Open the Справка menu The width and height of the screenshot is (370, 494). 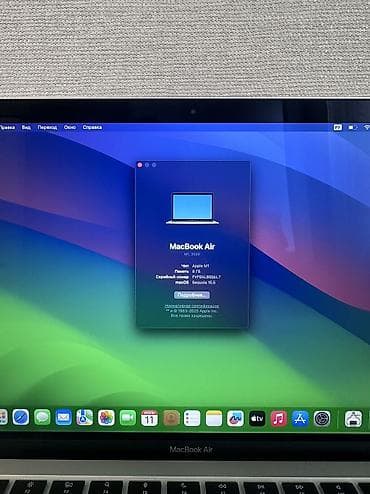pos(92,127)
